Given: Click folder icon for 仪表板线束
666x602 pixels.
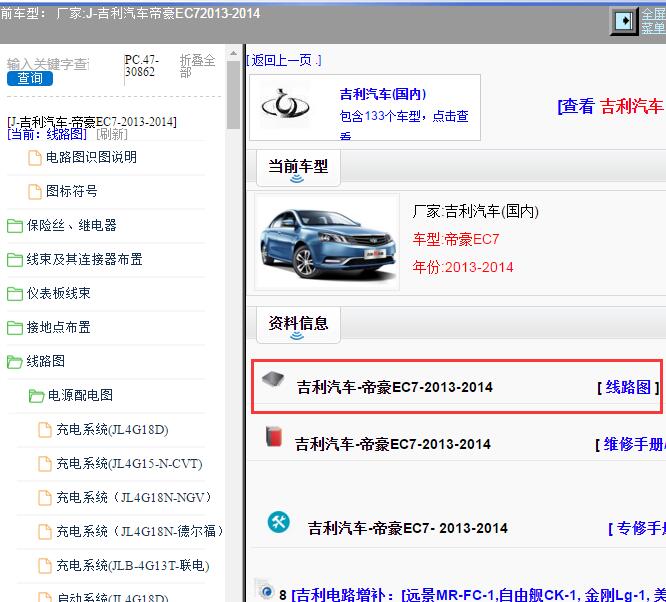Looking at the screenshot, I should click(15, 294).
